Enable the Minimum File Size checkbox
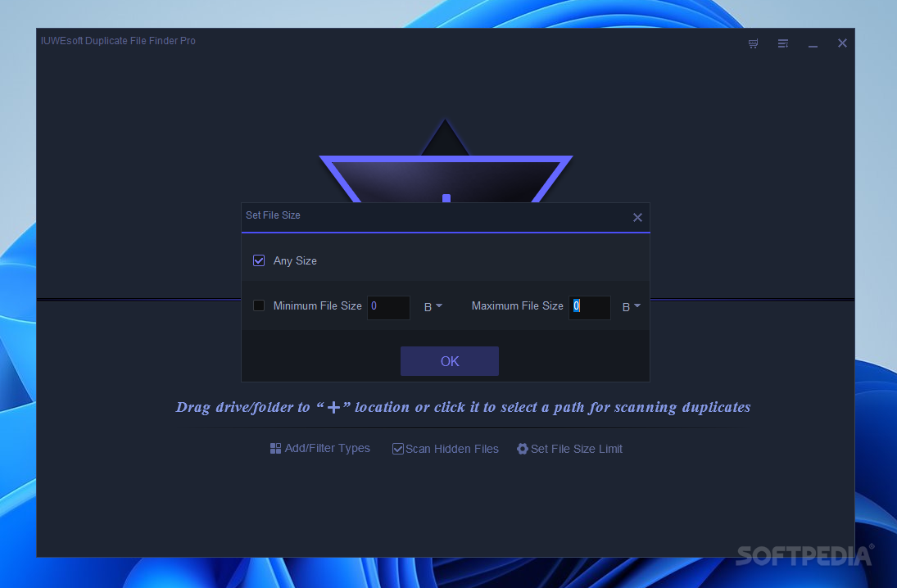The width and height of the screenshot is (897, 588). [x=259, y=306]
